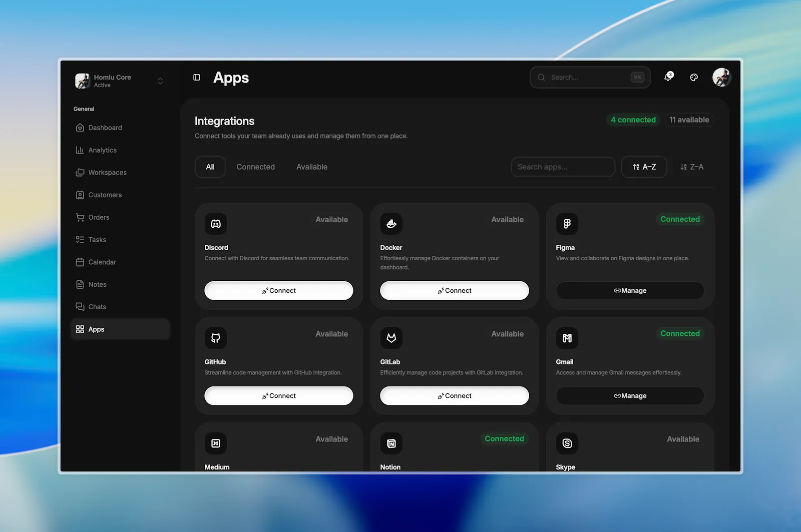Open Chats in the sidebar
The width and height of the screenshot is (801, 532).
(120, 307)
